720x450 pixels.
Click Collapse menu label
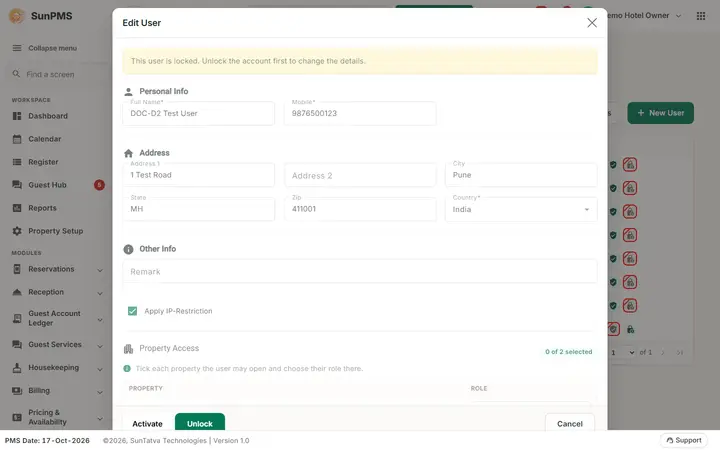[52, 48]
